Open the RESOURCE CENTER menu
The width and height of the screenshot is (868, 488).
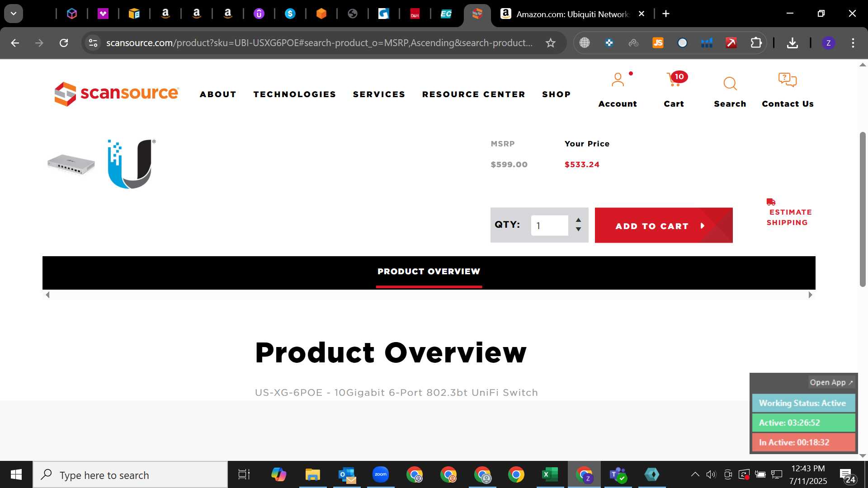click(x=474, y=94)
